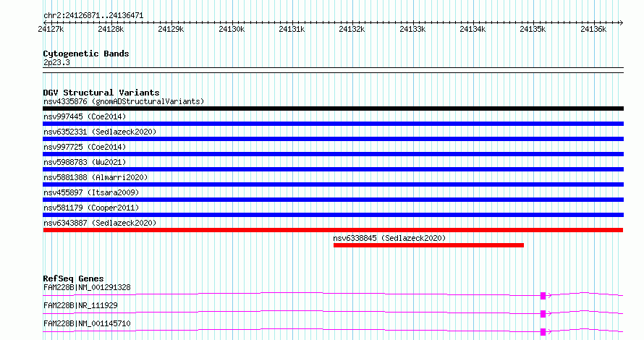Click the long red nsv6343887 variant bar
Image resolution: width=644 pixels, height=340 pixels.
(333, 230)
